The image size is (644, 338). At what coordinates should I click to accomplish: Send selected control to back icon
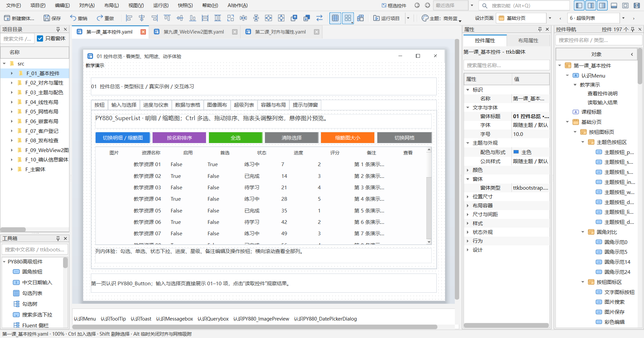tap(307, 18)
